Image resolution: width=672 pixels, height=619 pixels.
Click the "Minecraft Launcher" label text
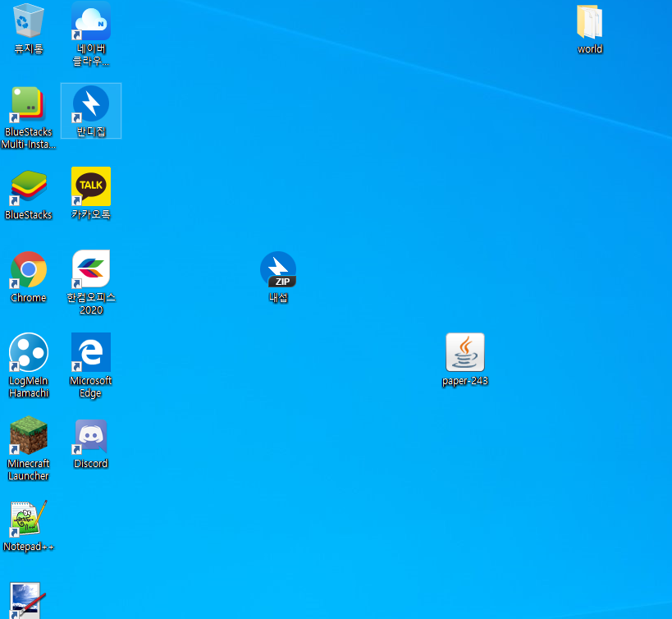point(28,470)
